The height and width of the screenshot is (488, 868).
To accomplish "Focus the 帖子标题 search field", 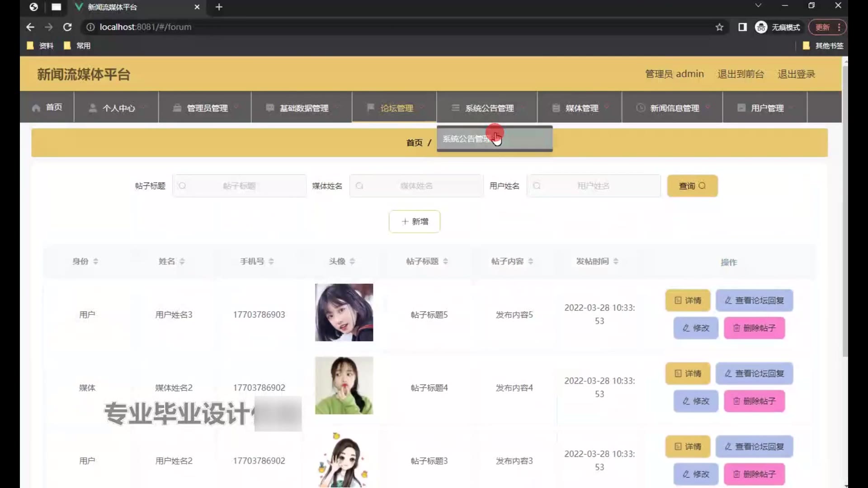I will tap(240, 186).
